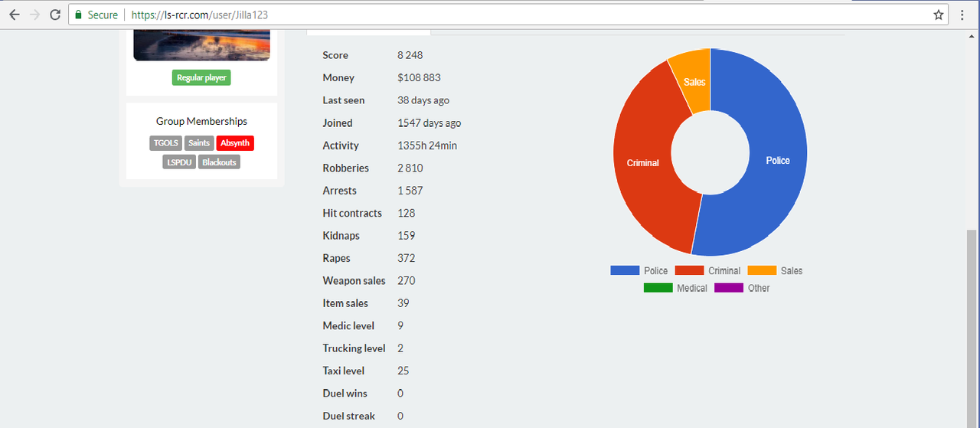This screenshot has height=428, width=980.
Task: Toggle the Other legend color box
Action: 729,288
